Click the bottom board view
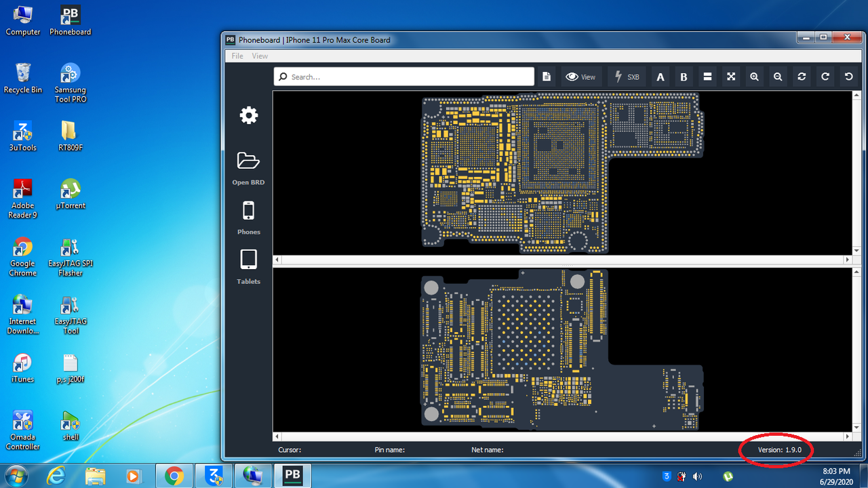The width and height of the screenshot is (868, 488). click(x=561, y=349)
